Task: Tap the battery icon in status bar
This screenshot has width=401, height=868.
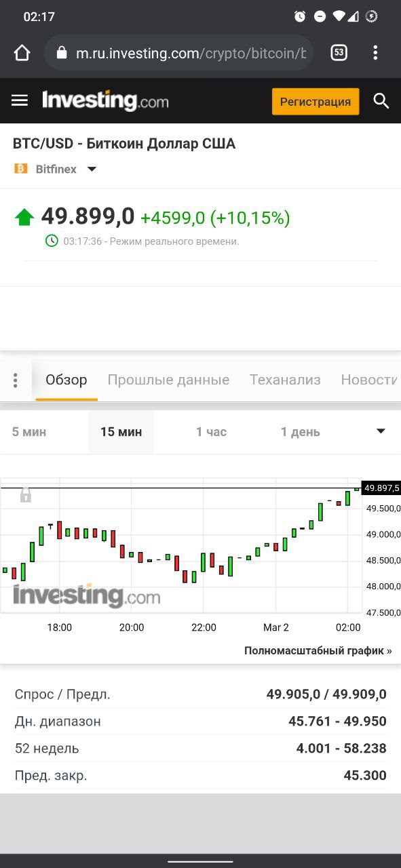Action: (x=371, y=16)
